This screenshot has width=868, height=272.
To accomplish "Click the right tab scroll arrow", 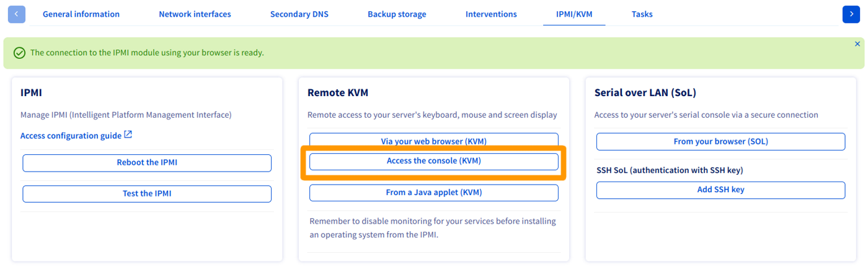I will tap(851, 14).
